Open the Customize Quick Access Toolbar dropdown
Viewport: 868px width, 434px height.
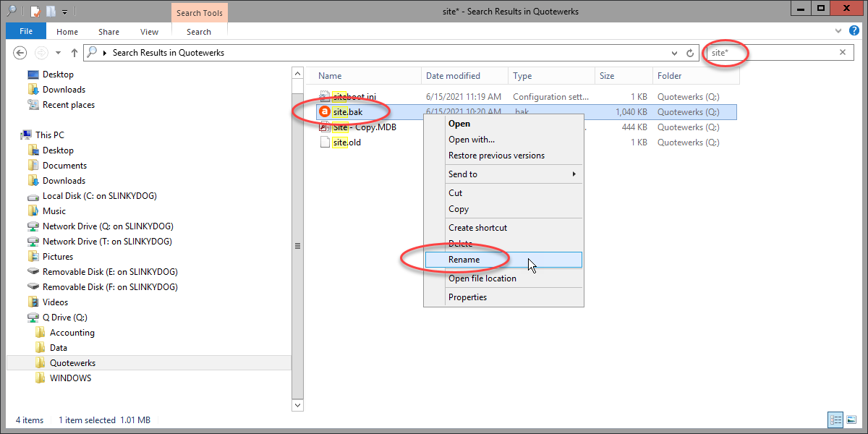pos(64,12)
